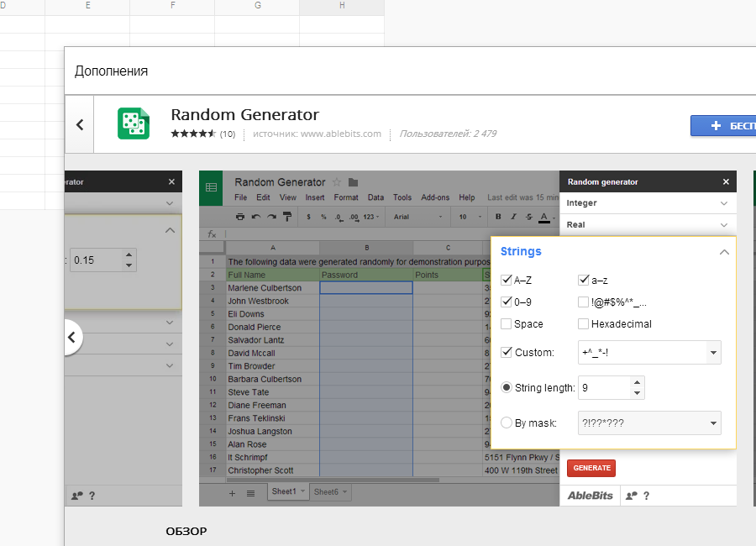
Task: Open the Edit menu
Action: [x=263, y=197]
